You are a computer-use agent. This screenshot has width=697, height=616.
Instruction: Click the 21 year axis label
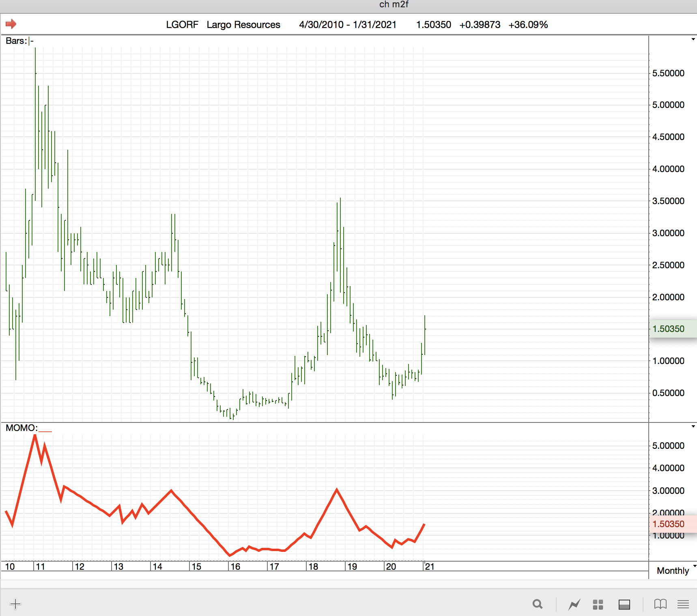point(430,566)
